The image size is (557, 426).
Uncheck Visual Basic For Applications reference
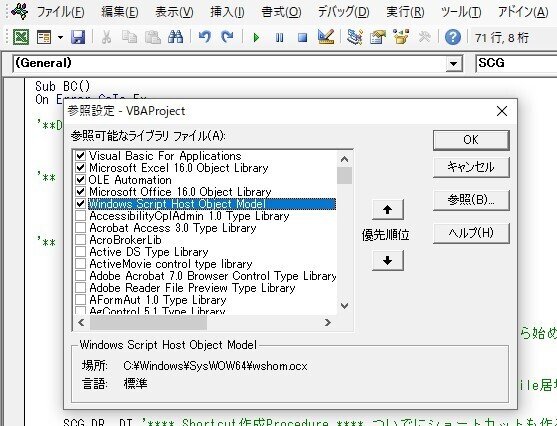click(81, 155)
